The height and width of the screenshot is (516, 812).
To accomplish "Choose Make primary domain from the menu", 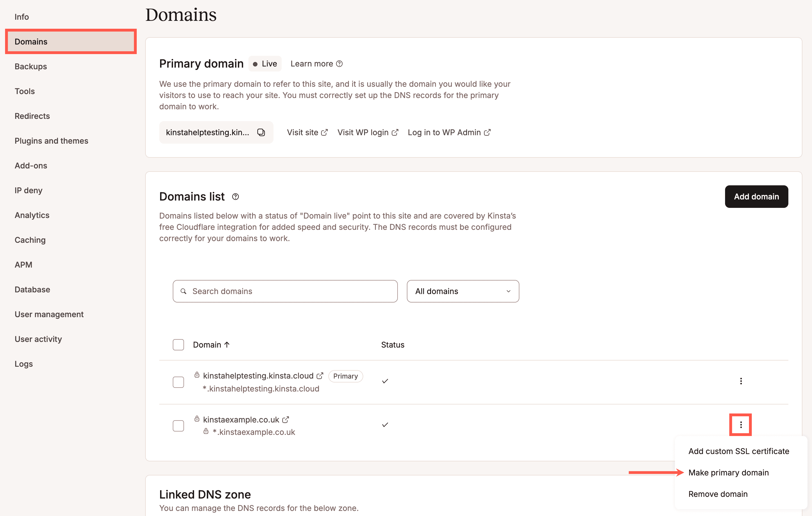I will (x=729, y=472).
